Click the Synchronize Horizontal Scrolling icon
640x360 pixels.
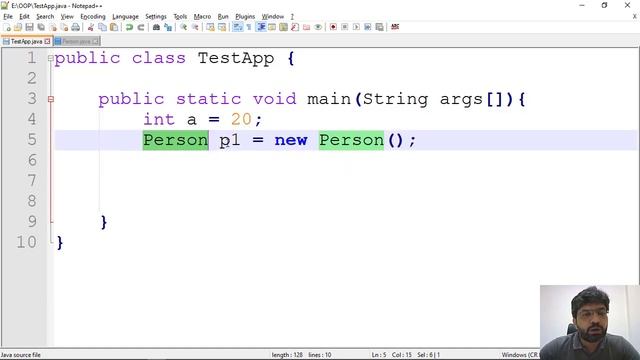[x=222, y=27]
